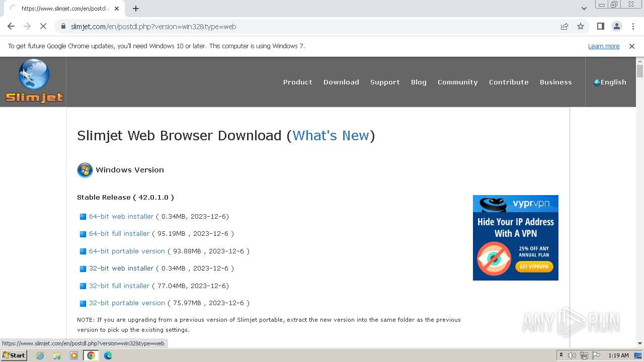The image size is (644, 362).
Task: Download the 64-bit portable version
Action: pos(127,251)
